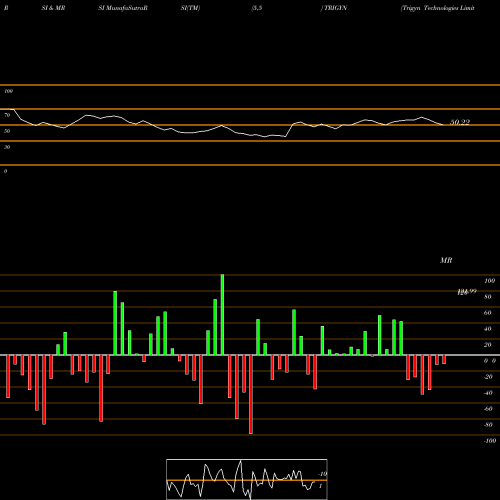Image resolution: width=500 pixels, height=500 pixels.
Task: Click the MR axis label 60
Action: (x=487, y=313)
